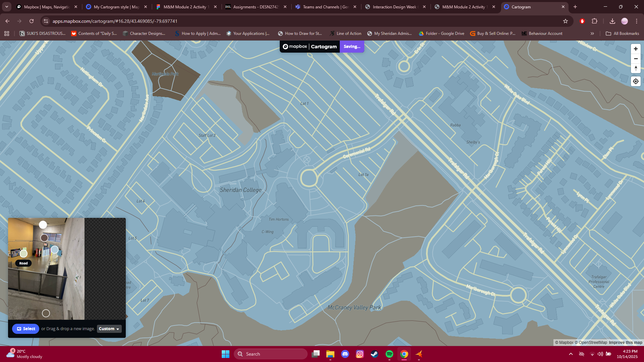The image size is (644, 362).
Task: Open the tab search dropdown arrow
Action: [6, 7]
